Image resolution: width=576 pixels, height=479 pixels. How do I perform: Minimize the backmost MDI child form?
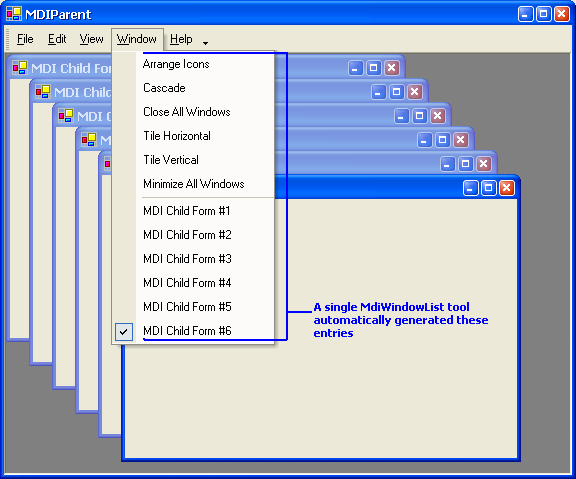click(x=356, y=68)
